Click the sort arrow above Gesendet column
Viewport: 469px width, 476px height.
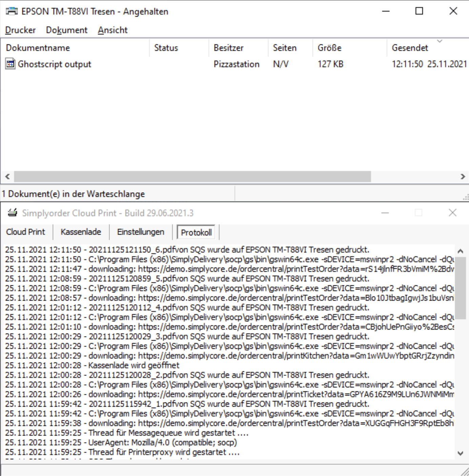(440, 41)
